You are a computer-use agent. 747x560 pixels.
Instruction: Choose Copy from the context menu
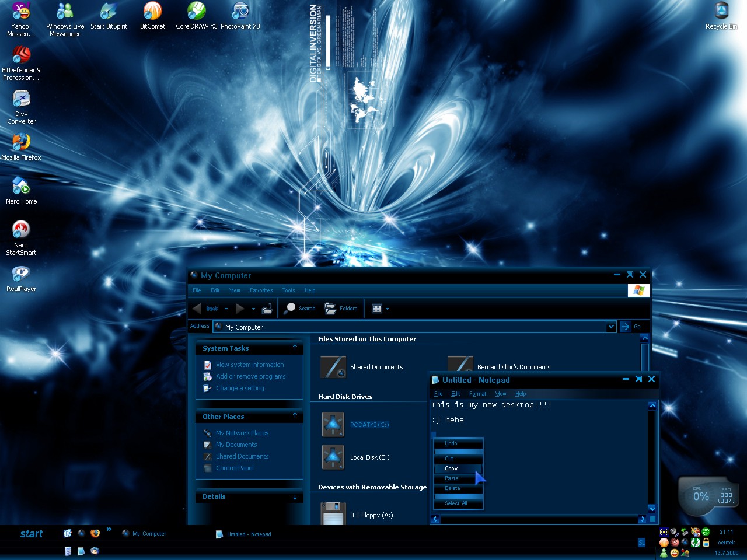coord(459,468)
